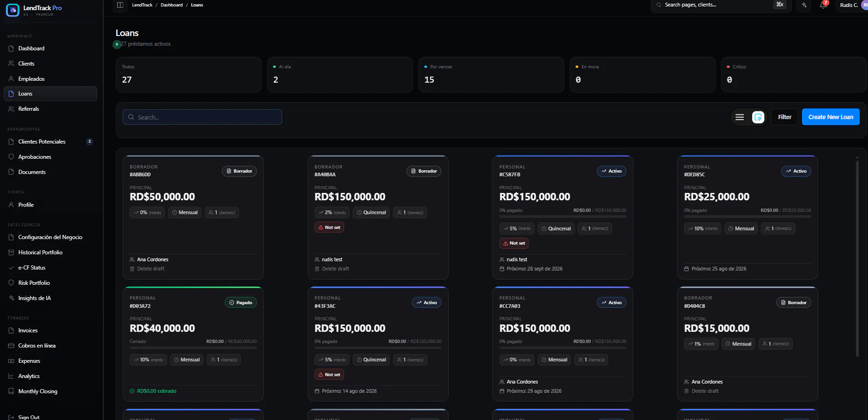Click the Expenses banknote icon
The height and width of the screenshot is (420, 868).
pyautogui.click(x=11, y=361)
